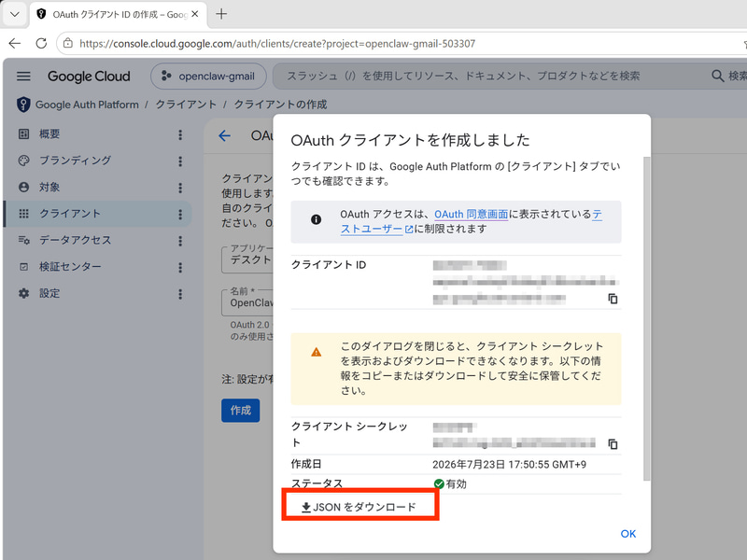Open the tab list dropdown arrow
Image resolution: width=747 pixels, height=560 pixels.
[15, 14]
